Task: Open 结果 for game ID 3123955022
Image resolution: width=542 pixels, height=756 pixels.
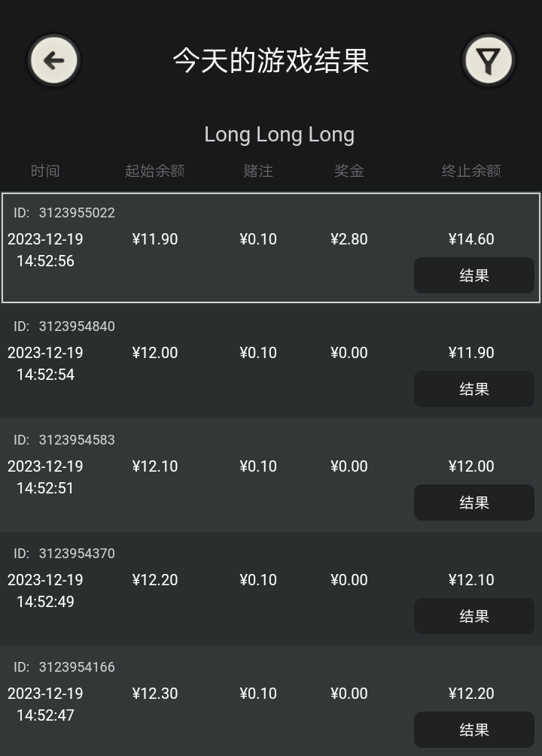Action: click(474, 275)
